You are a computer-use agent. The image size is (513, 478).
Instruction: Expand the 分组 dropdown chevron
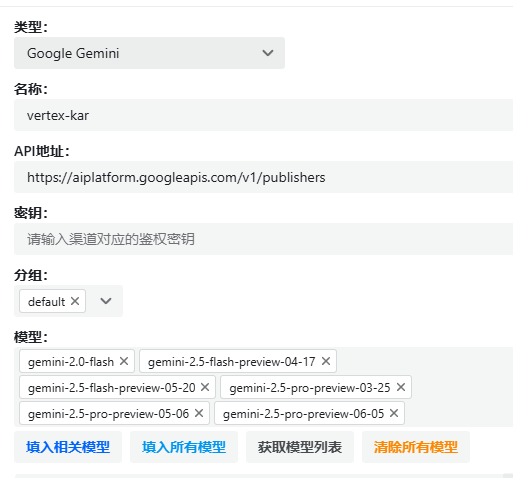tap(106, 301)
